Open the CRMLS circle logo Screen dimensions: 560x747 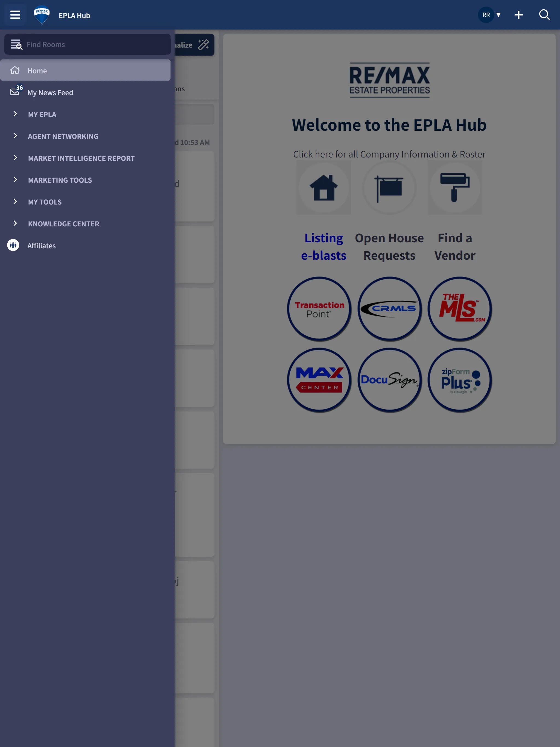click(389, 309)
